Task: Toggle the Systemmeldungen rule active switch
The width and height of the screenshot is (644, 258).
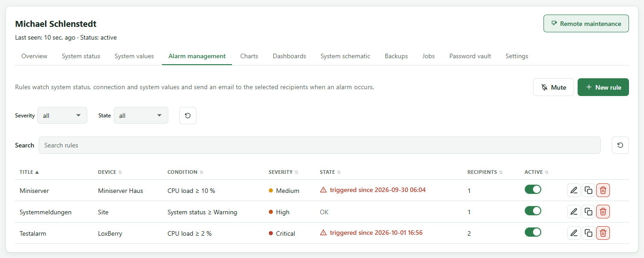Action: (533, 211)
